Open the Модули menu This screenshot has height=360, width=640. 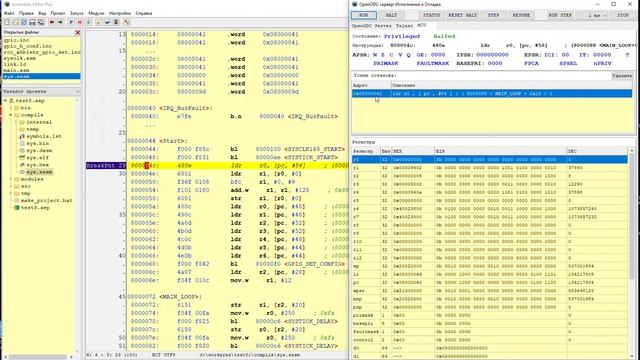[x=96, y=13]
